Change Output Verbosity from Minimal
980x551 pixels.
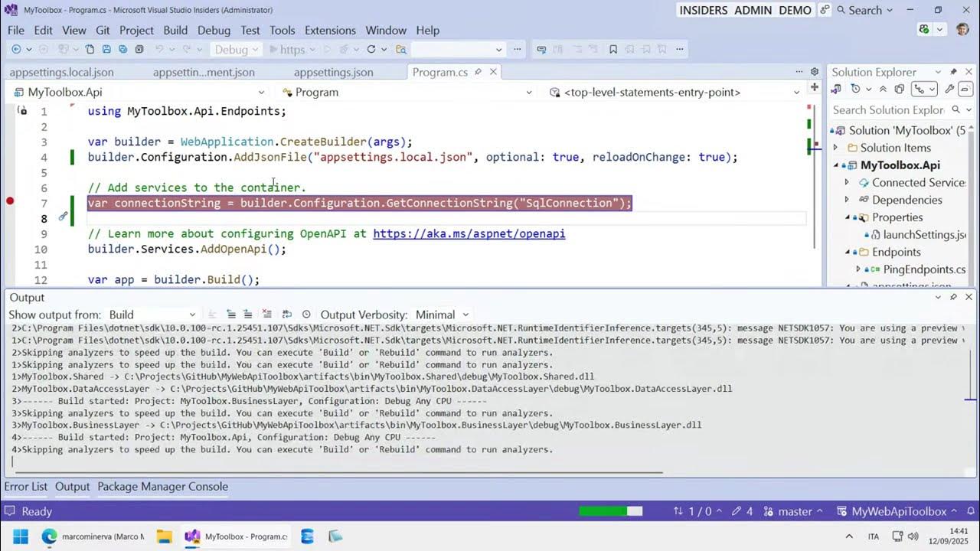(436, 315)
